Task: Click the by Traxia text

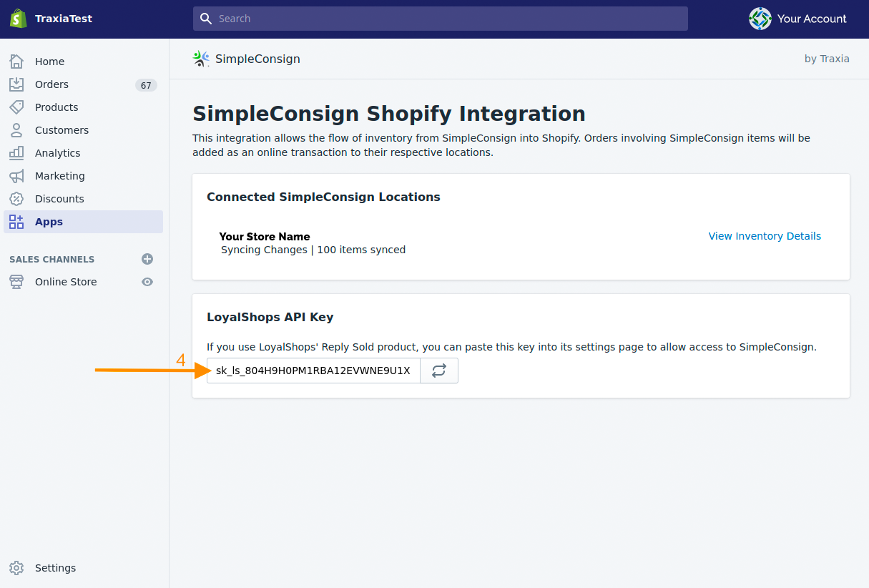Action: coord(827,59)
